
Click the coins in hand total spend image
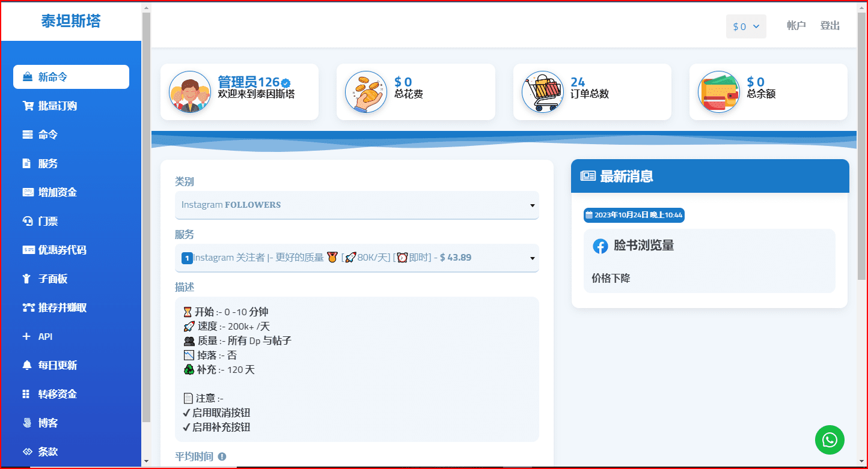click(366, 92)
